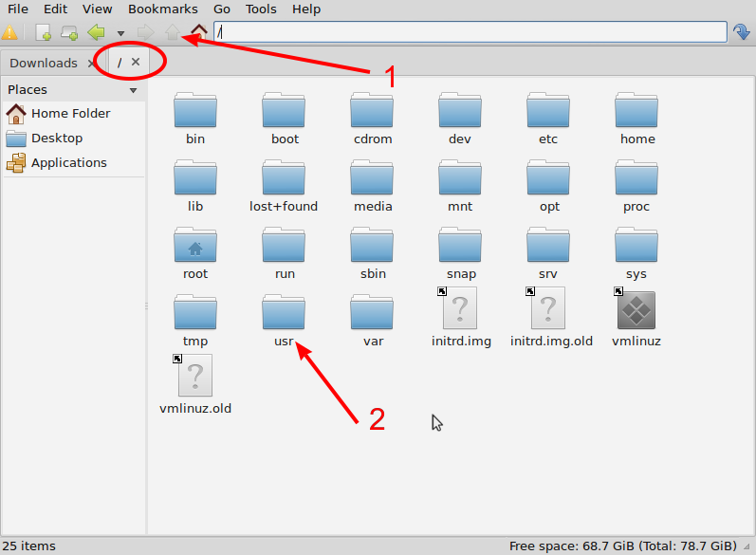
Task: Go to parent folder with up arrow
Action: pyautogui.click(x=172, y=33)
